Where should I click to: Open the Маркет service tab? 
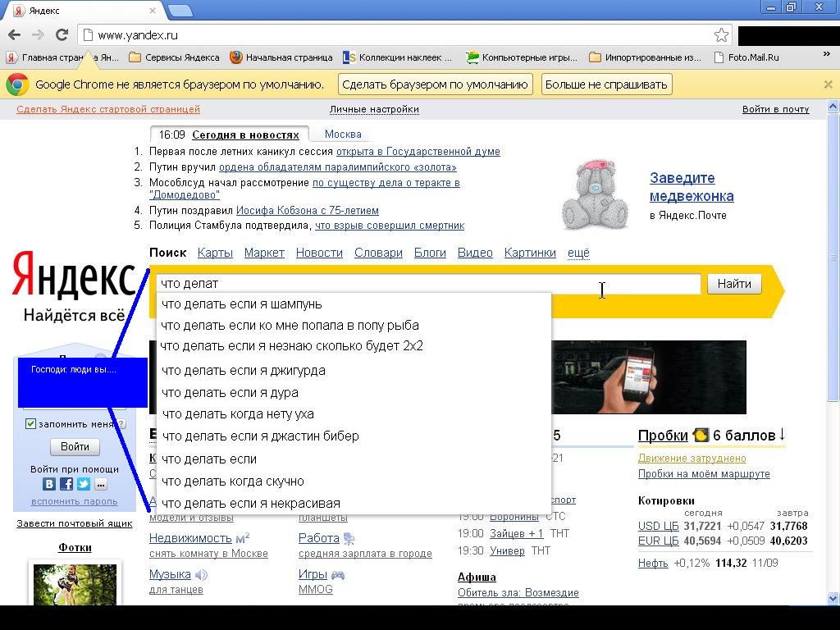(264, 253)
